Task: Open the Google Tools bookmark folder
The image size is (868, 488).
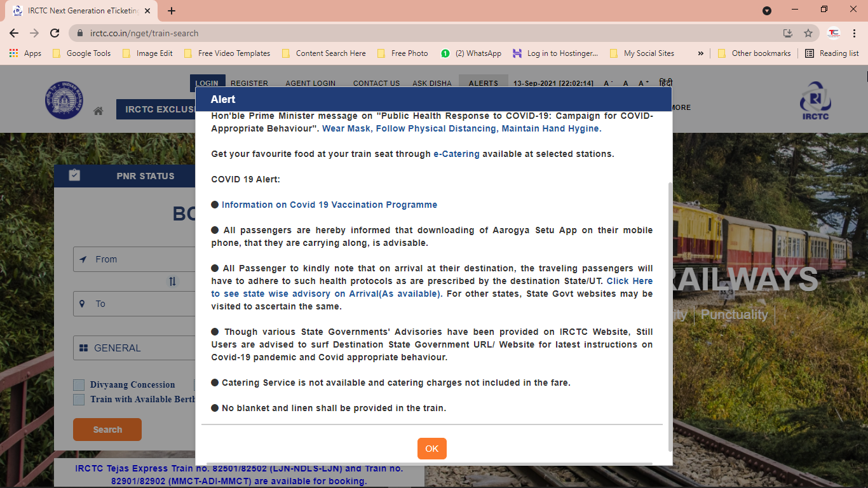Action: [81, 53]
